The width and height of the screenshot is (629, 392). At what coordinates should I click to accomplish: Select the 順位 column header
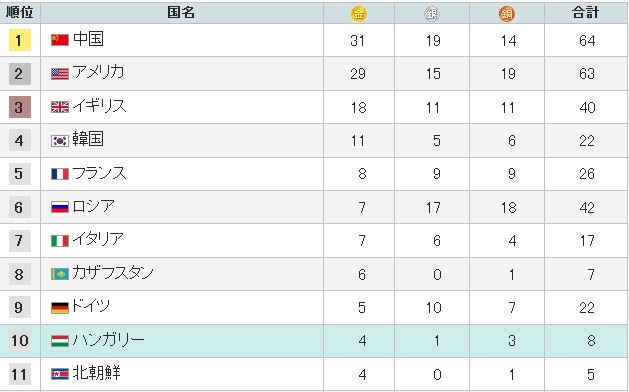(19, 12)
